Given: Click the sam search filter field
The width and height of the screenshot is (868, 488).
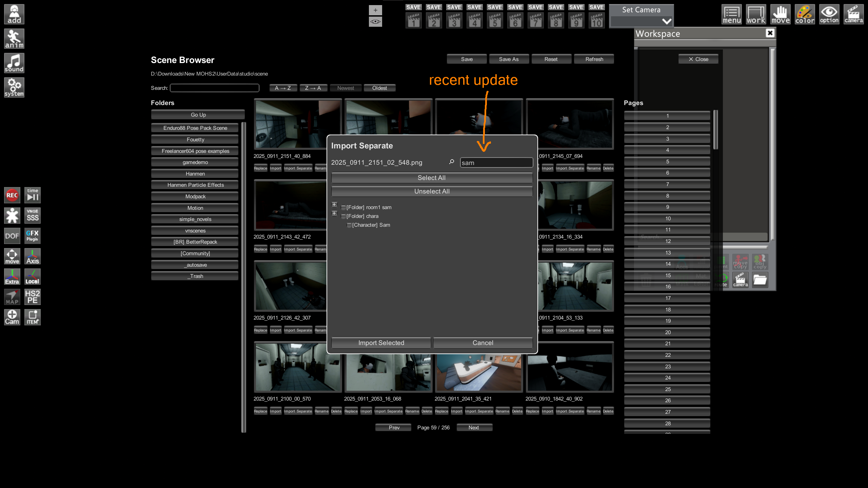Looking at the screenshot, I should click(x=496, y=163).
